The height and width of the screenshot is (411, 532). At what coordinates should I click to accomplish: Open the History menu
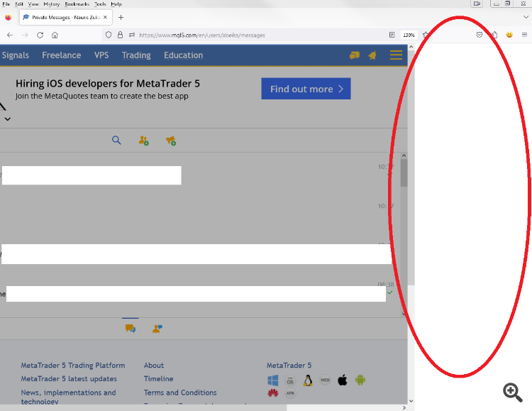pyautogui.click(x=52, y=4)
